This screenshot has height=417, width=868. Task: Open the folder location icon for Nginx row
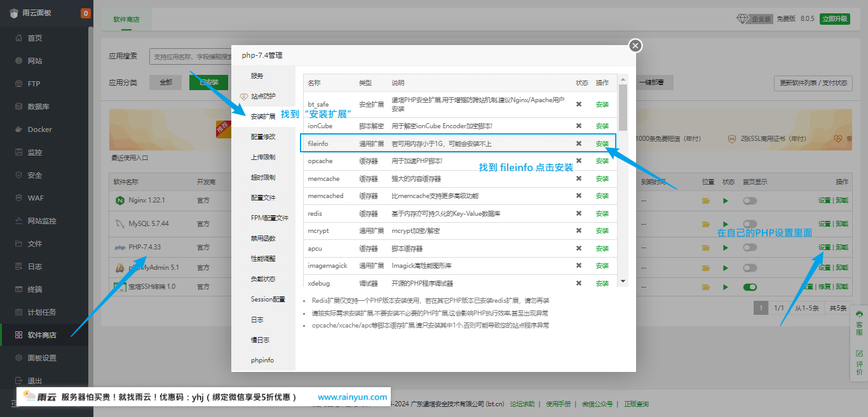click(x=705, y=201)
